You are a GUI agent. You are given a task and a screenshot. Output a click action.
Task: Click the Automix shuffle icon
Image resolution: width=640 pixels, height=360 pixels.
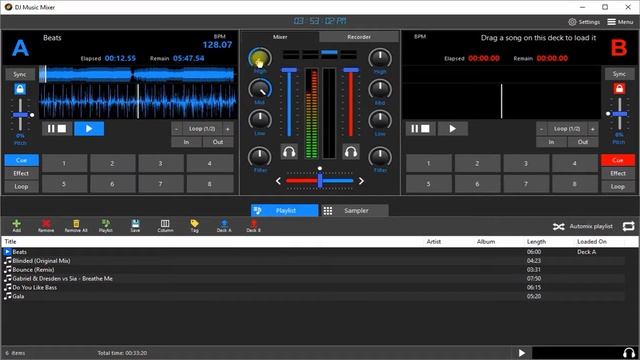[x=558, y=227]
